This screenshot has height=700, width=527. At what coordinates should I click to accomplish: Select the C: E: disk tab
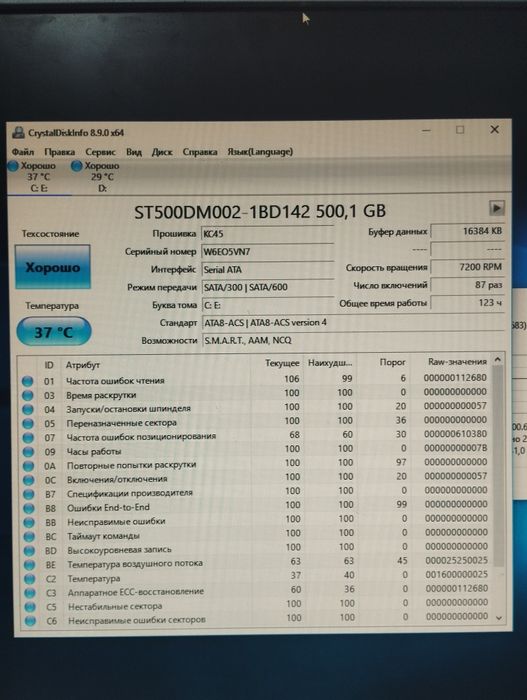pos(38,177)
